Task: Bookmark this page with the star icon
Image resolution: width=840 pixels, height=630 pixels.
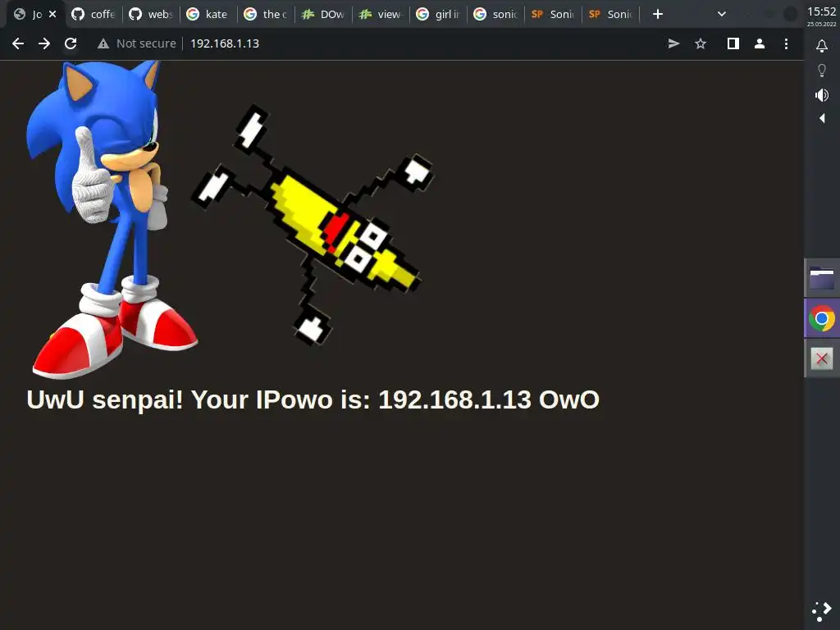Action: point(701,43)
